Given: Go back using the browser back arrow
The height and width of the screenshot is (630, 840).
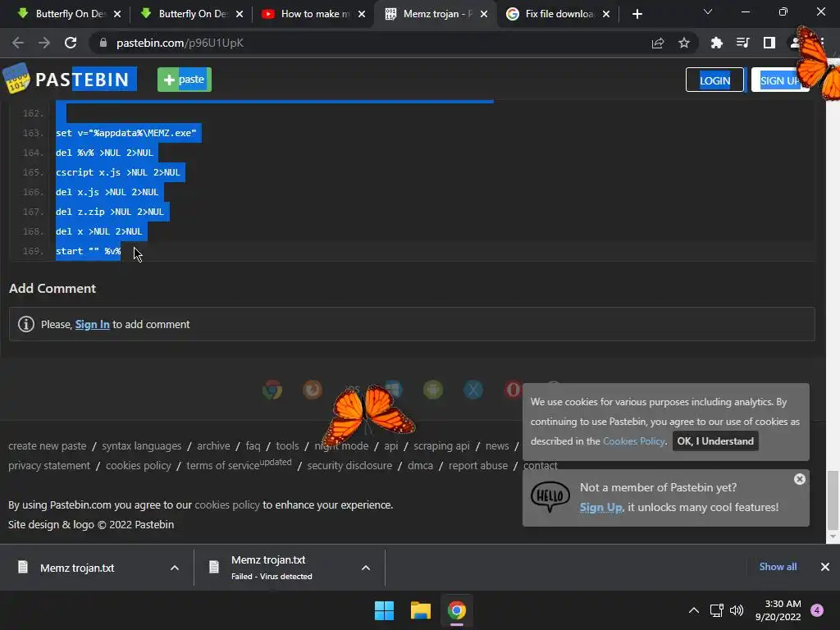Looking at the screenshot, I should pyautogui.click(x=18, y=43).
